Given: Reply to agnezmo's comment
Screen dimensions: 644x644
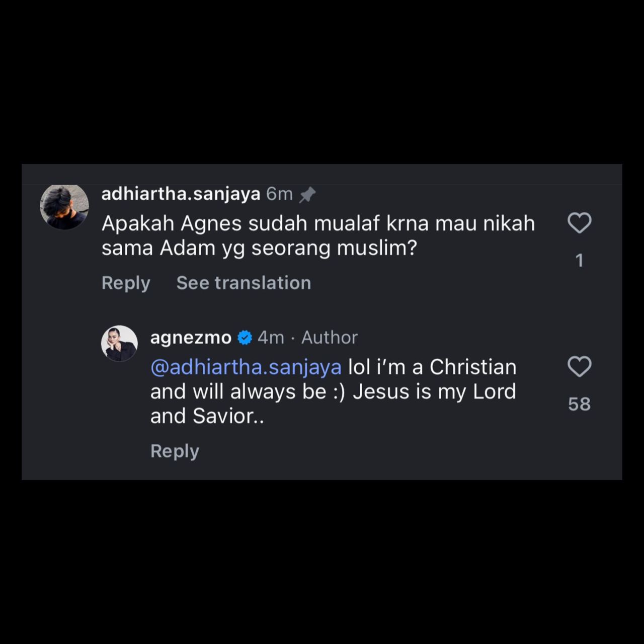Looking at the screenshot, I should 175,451.
